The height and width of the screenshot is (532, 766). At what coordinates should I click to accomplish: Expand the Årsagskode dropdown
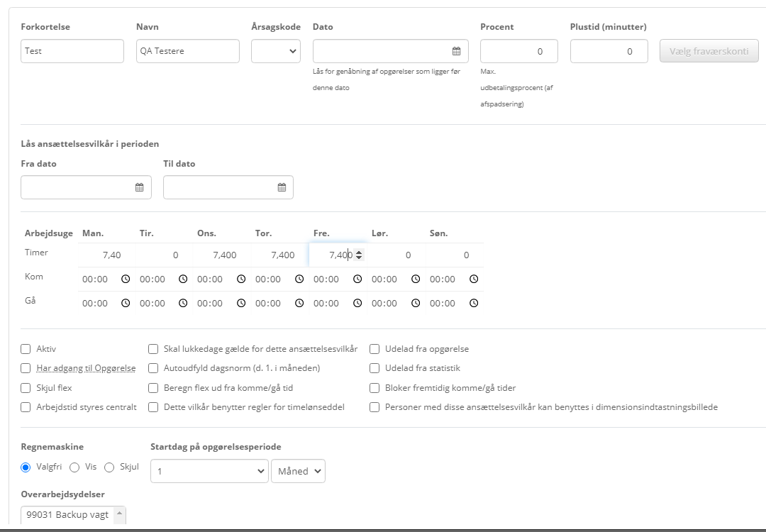pyautogui.click(x=276, y=51)
